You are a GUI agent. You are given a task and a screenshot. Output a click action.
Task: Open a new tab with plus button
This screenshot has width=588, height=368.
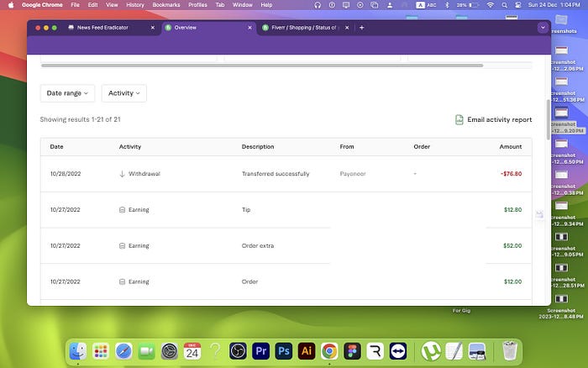pyautogui.click(x=361, y=28)
